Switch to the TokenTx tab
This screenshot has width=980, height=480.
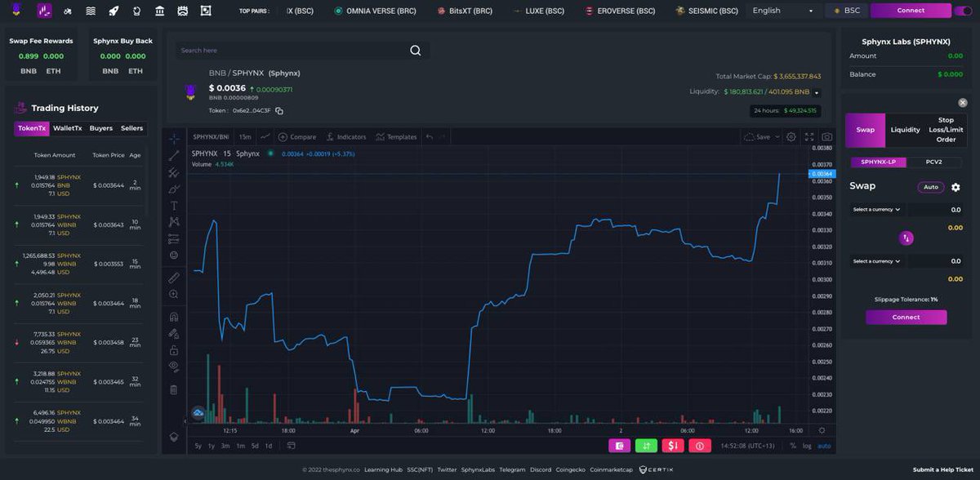coord(33,128)
